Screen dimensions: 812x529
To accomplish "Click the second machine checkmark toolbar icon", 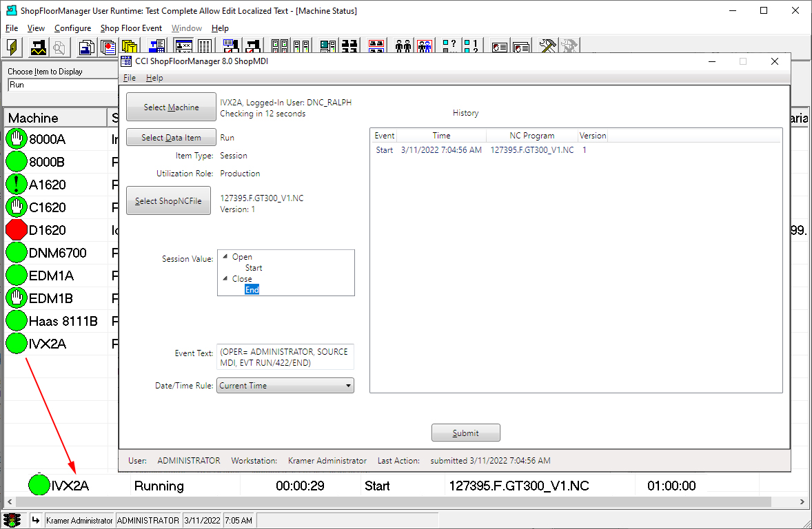I will click(253, 46).
